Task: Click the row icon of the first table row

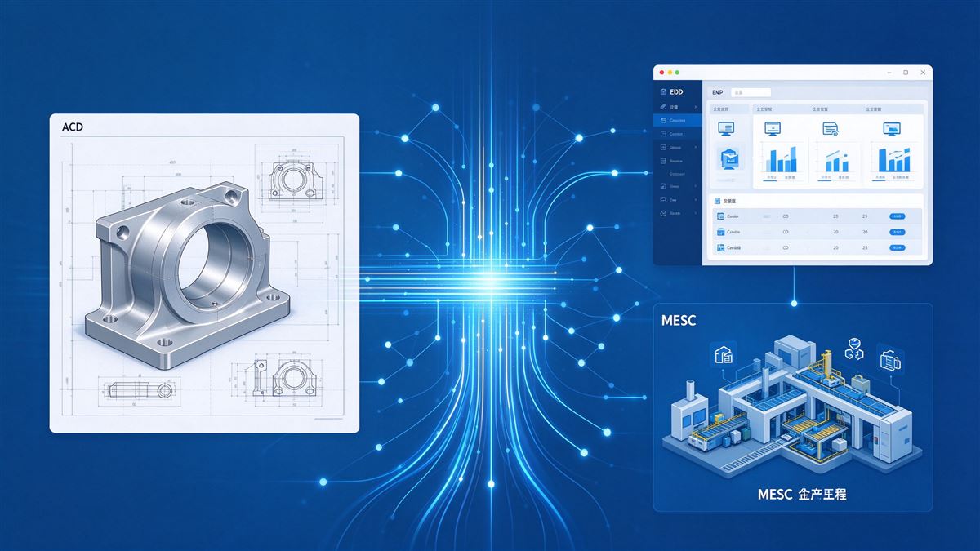Action: tap(720, 216)
